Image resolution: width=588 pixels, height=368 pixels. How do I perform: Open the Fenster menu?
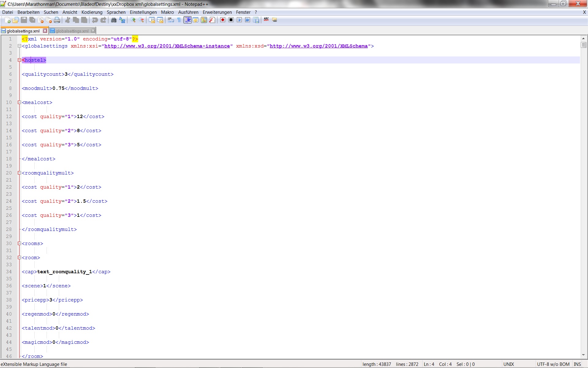243,12
